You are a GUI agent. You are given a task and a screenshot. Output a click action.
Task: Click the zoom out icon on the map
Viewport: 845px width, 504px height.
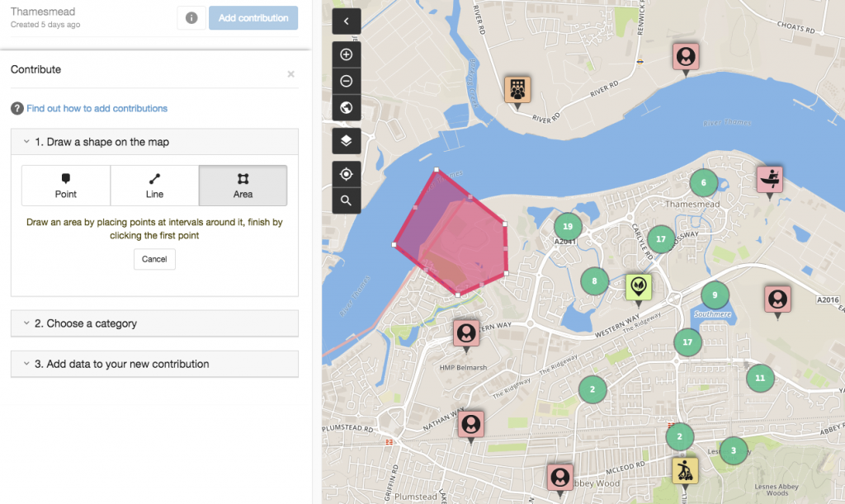point(346,80)
